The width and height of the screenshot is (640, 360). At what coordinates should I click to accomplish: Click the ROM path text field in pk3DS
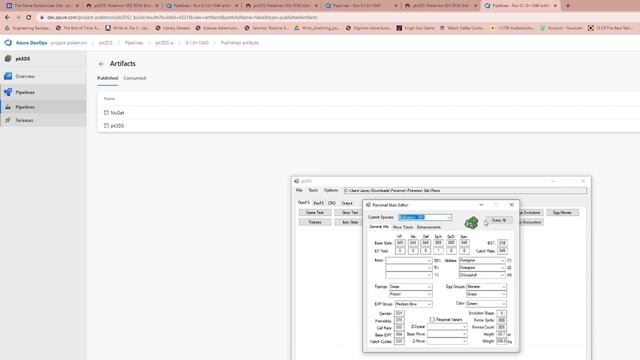click(465, 190)
